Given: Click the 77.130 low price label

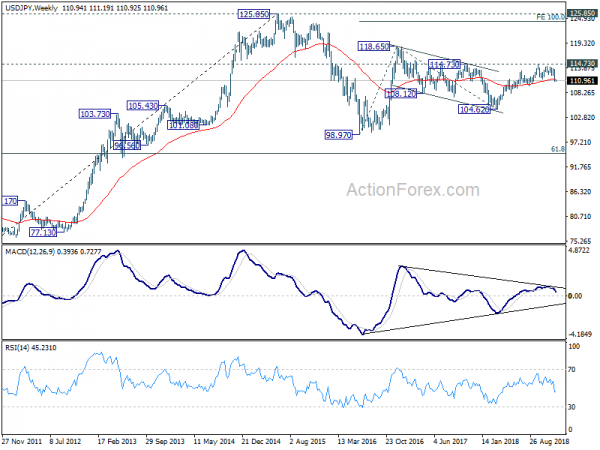Looking at the screenshot, I should [x=43, y=232].
